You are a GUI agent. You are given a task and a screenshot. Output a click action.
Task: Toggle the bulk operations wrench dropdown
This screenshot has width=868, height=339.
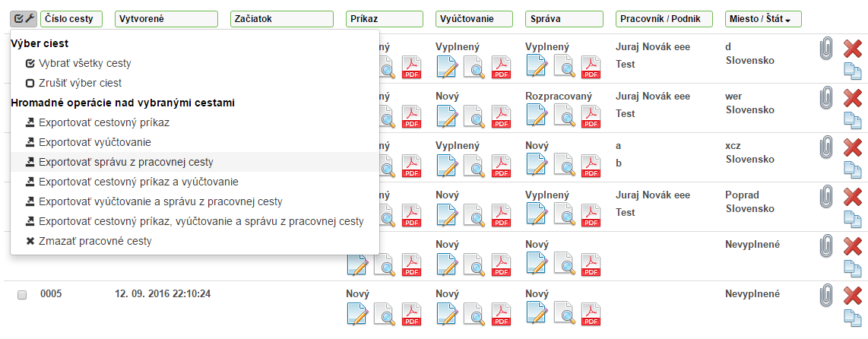(24, 19)
